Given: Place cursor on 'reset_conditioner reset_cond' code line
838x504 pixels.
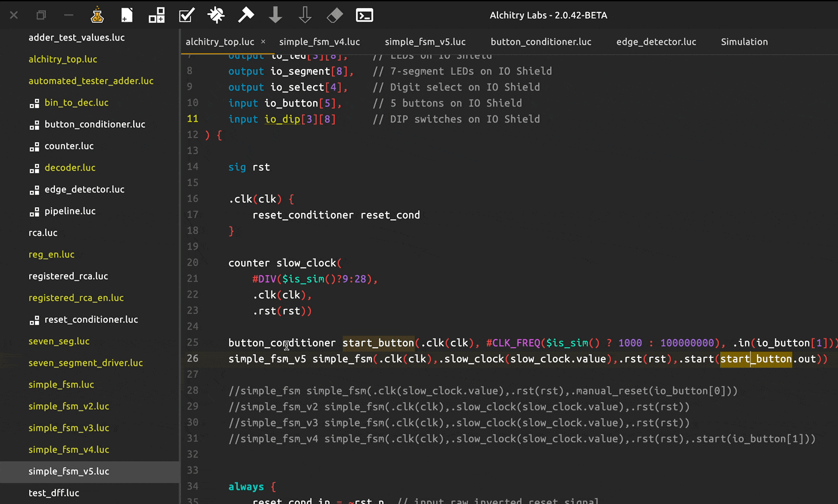Looking at the screenshot, I should 336,215.
